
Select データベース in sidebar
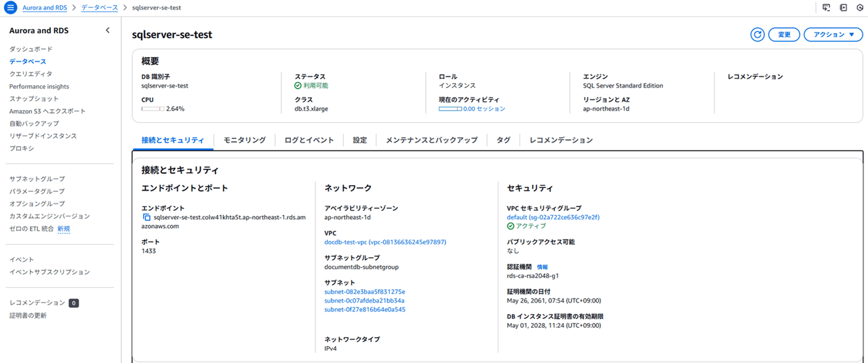[28, 62]
